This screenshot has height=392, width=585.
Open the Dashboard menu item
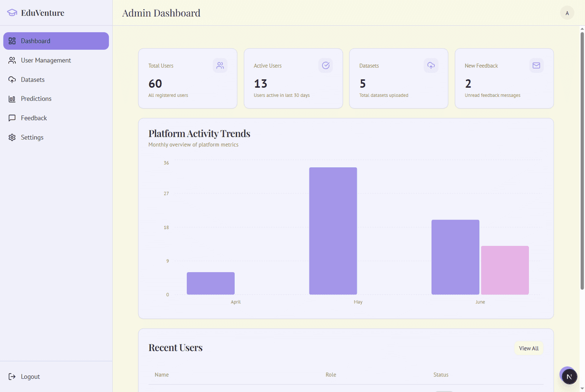click(x=56, y=41)
